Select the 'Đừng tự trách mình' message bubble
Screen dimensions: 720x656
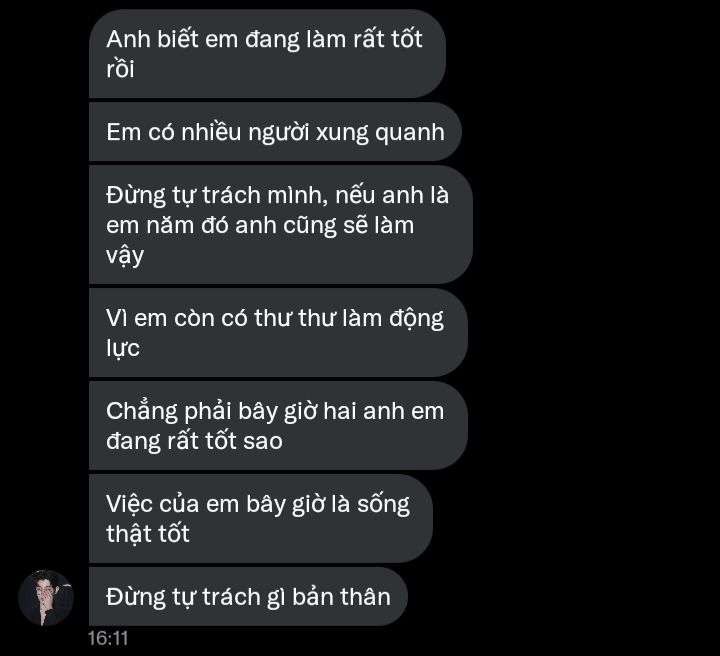(281, 225)
